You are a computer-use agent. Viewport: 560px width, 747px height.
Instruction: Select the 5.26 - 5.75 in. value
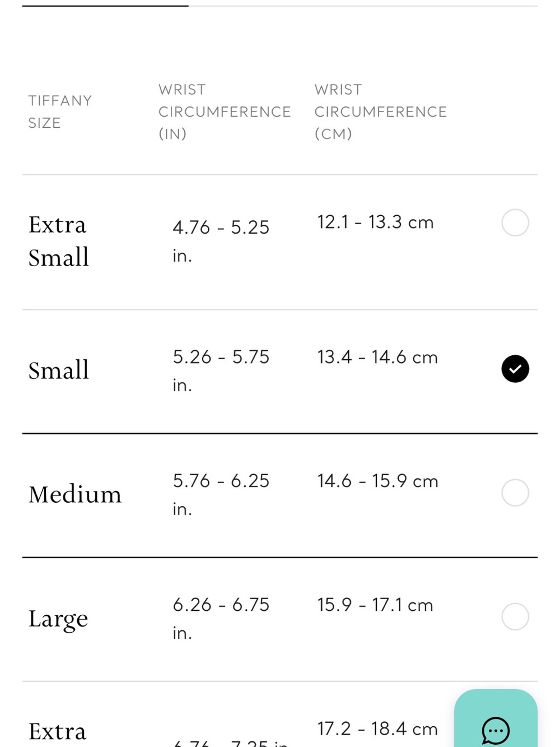pyautogui.click(x=221, y=370)
